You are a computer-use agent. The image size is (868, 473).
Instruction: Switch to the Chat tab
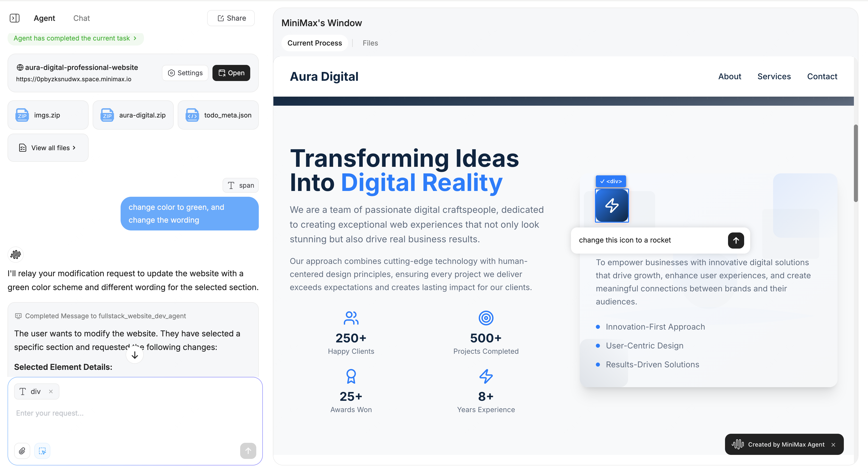(81, 18)
